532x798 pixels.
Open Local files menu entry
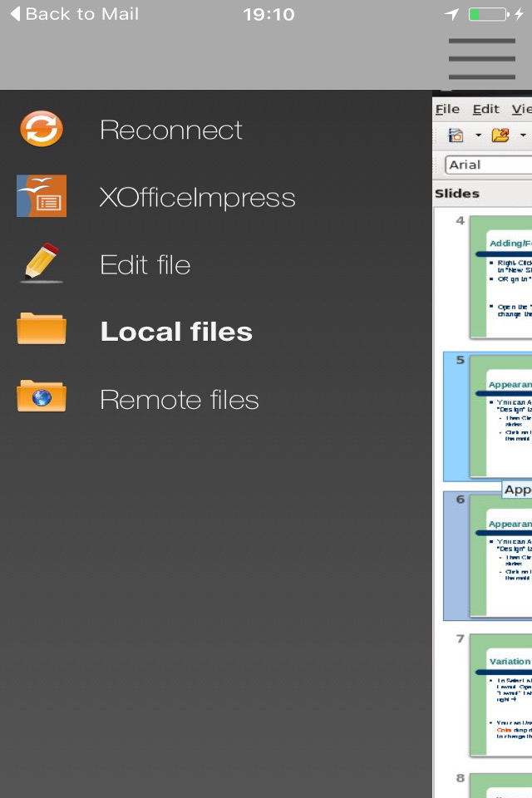[x=176, y=332]
